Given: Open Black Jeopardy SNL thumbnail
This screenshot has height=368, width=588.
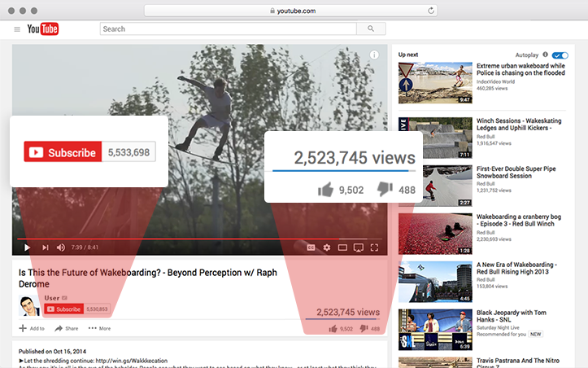Looking at the screenshot, I should (x=435, y=330).
